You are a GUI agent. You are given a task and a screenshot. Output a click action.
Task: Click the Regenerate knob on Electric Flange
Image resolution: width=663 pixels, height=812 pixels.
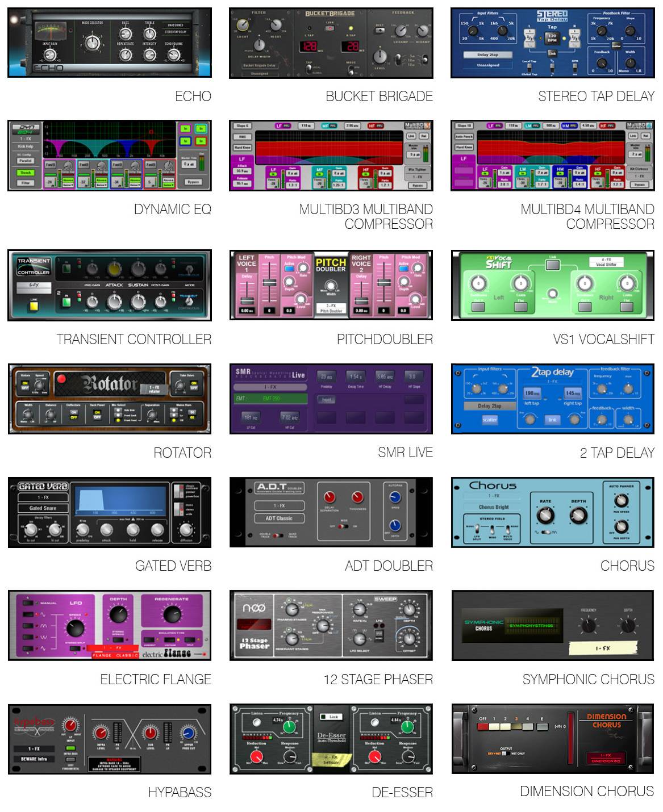[171, 614]
